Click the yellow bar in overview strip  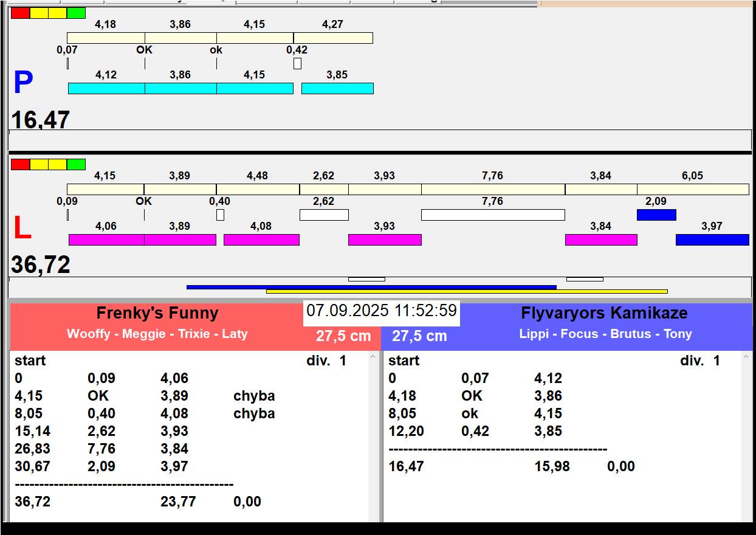467,292
